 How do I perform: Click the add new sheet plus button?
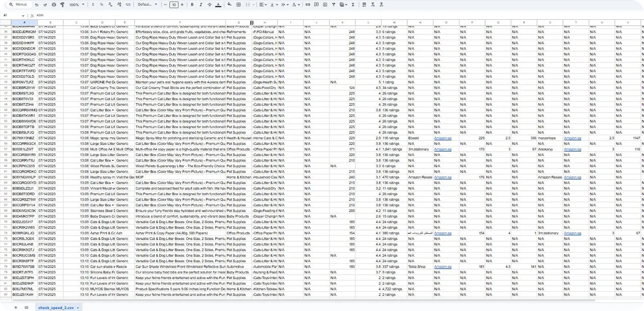pos(16,307)
